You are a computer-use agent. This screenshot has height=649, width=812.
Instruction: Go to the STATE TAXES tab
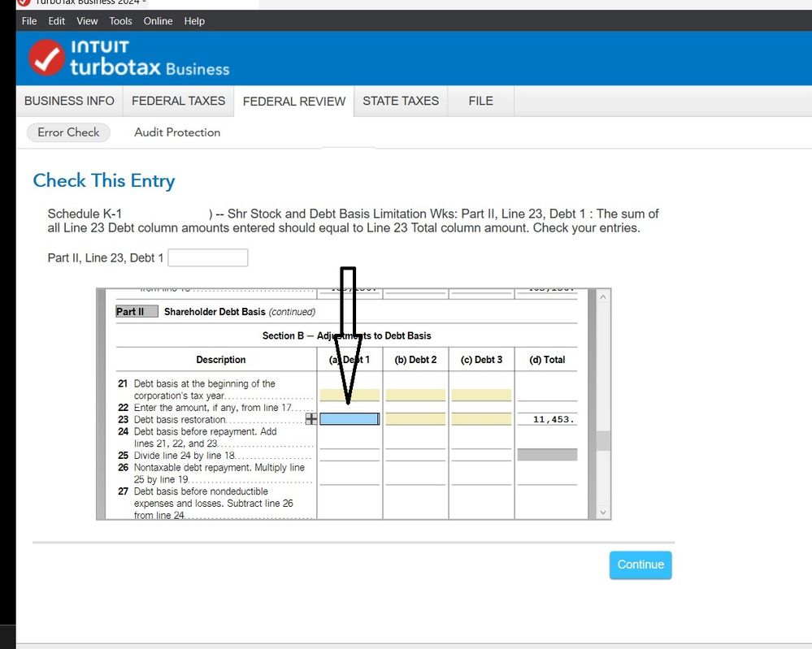click(x=401, y=101)
